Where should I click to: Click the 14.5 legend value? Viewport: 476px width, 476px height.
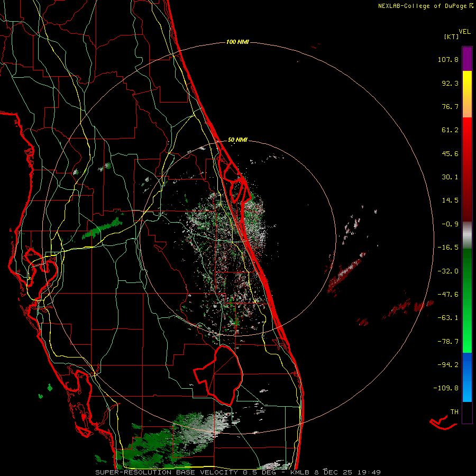pyautogui.click(x=450, y=200)
